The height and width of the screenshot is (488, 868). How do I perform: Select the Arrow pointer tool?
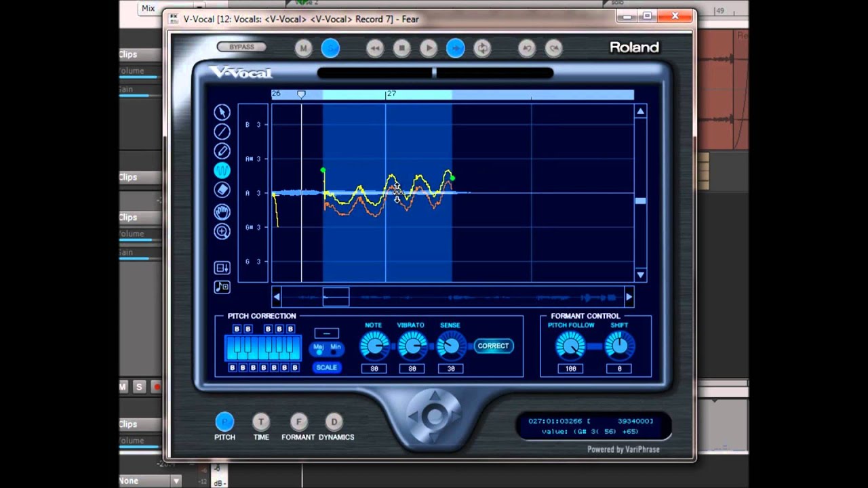coord(222,112)
